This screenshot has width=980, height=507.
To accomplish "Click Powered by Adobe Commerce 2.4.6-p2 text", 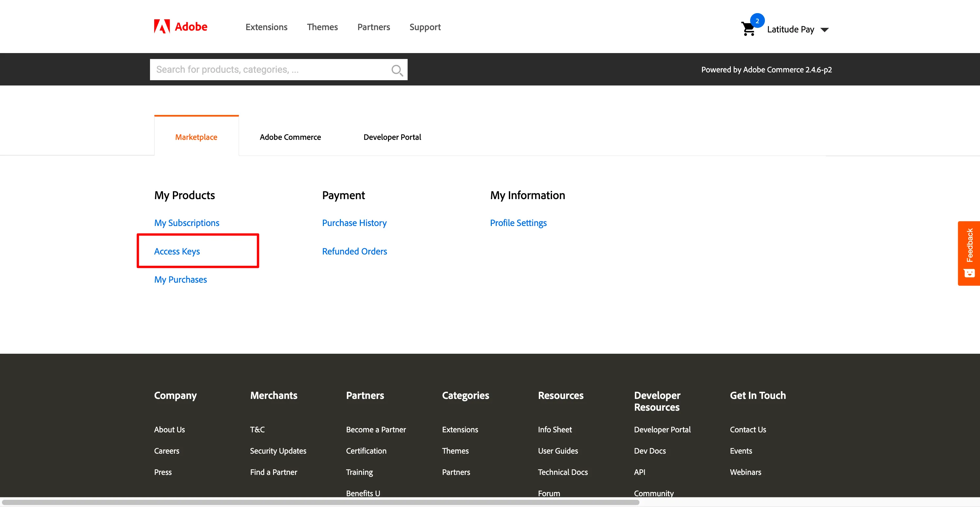I will tap(766, 70).
